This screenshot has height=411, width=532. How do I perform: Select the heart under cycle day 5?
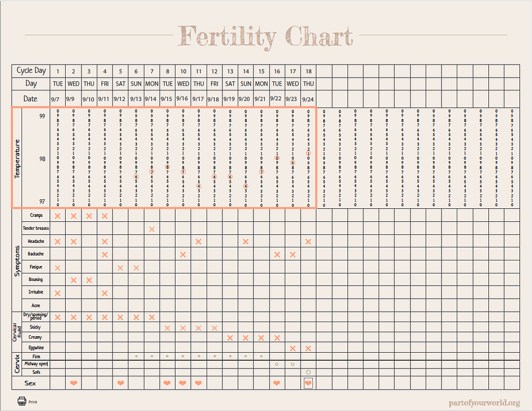(x=121, y=383)
